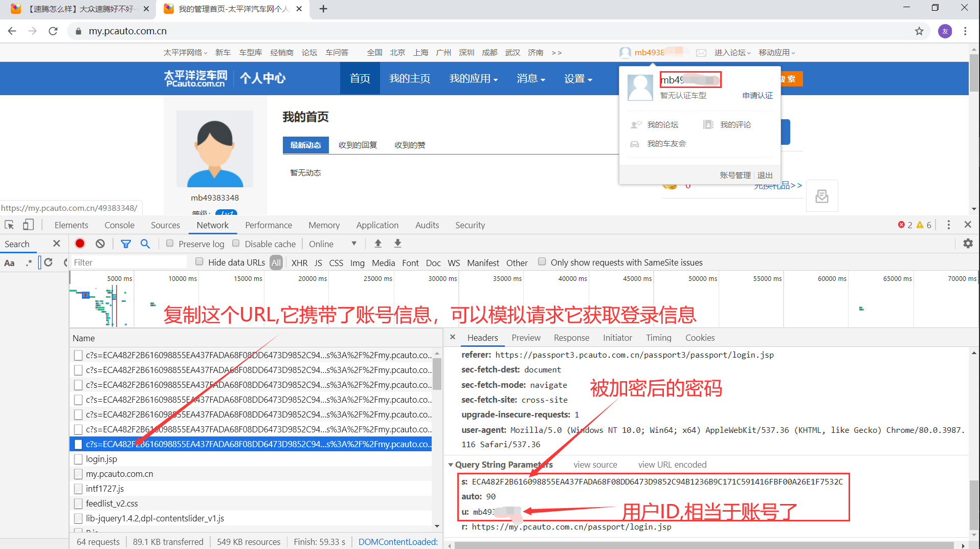The height and width of the screenshot is (549, 980).
Task: Bookmark this page with star icon
Action: tap(919, 31)
